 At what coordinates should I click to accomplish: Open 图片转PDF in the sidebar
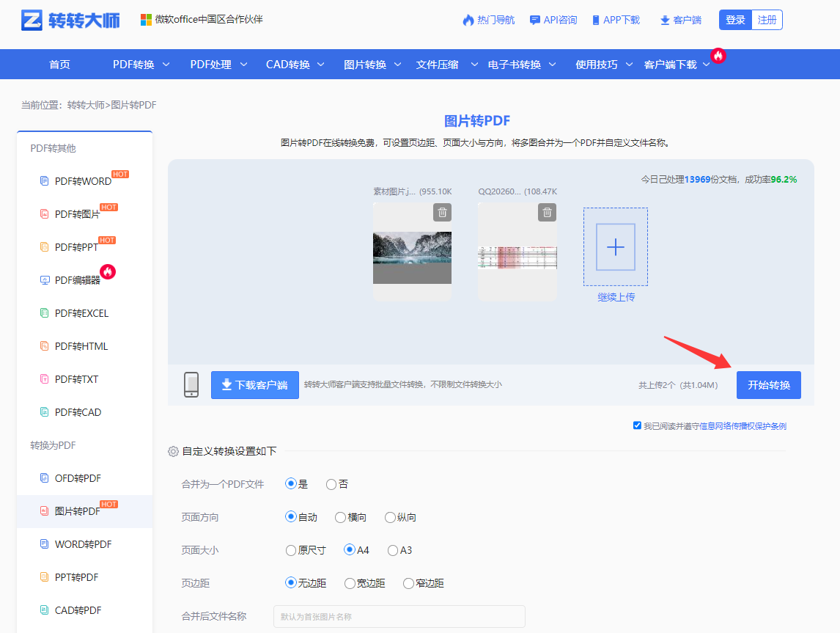point(77,511)
